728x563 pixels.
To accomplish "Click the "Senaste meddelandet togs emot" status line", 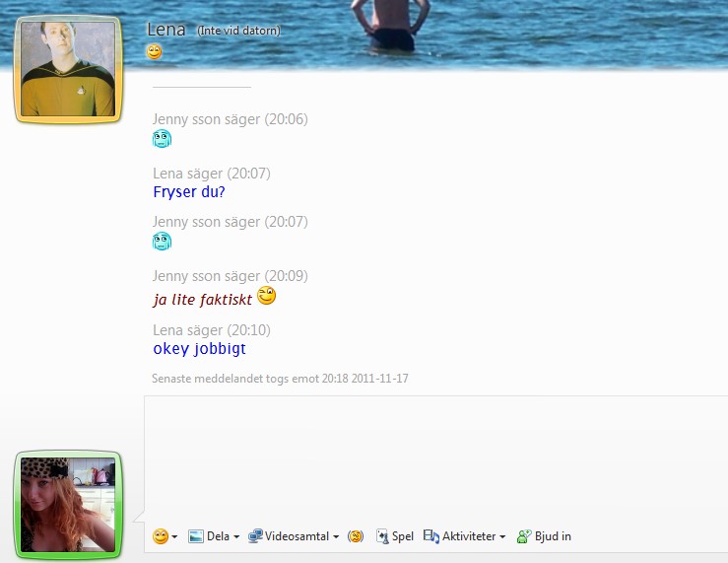I will click(280, 379).
